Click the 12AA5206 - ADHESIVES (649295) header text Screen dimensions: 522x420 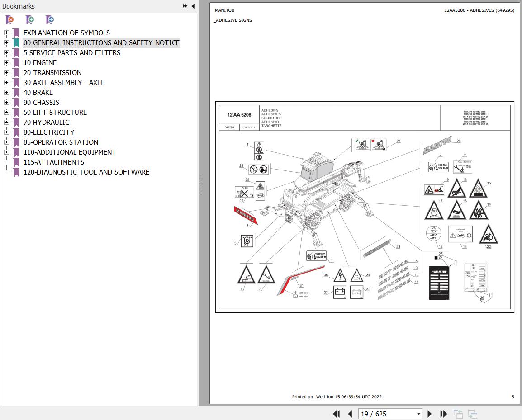tap(479, 10)
